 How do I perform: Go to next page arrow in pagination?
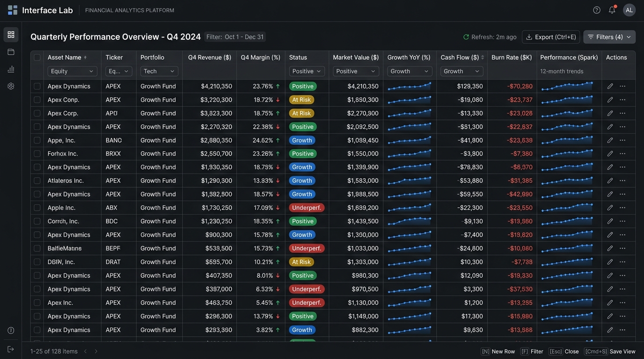(96, 351)
